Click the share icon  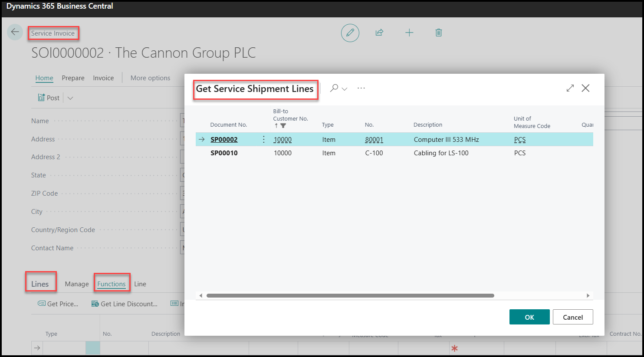pyautogui.click(x=379, y=33)
